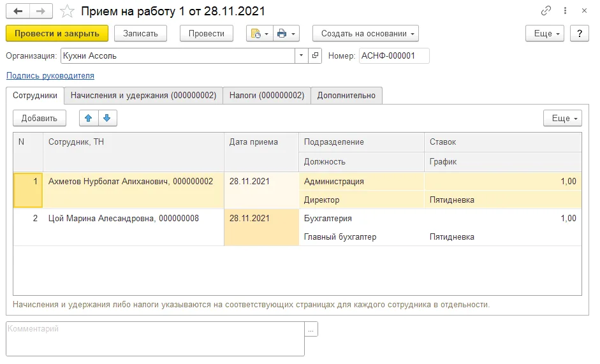Viewport: 600px width, 364px height.
Task: Click the 'Номер' field with АСНФ-000001
Action: 394,55
